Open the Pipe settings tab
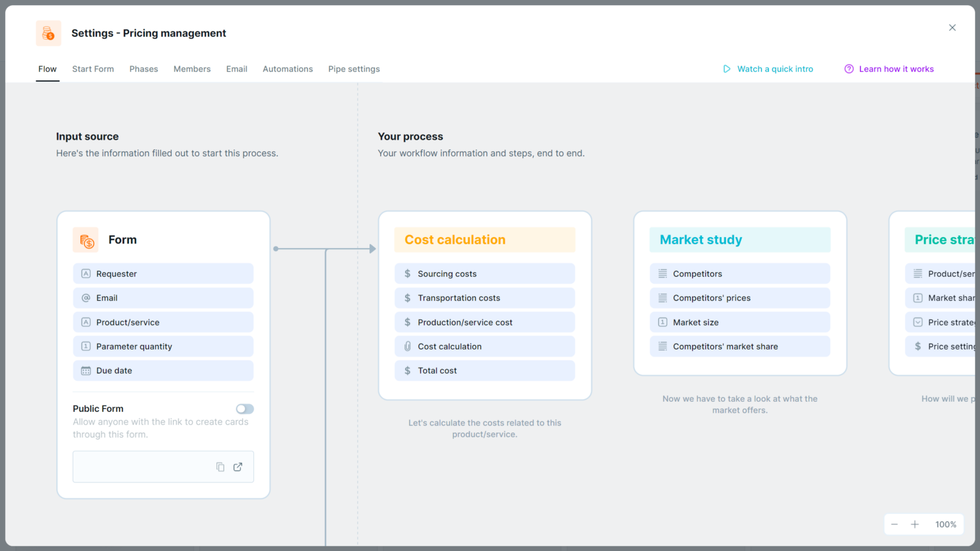 pyautogui.click(x=353, y=69)
